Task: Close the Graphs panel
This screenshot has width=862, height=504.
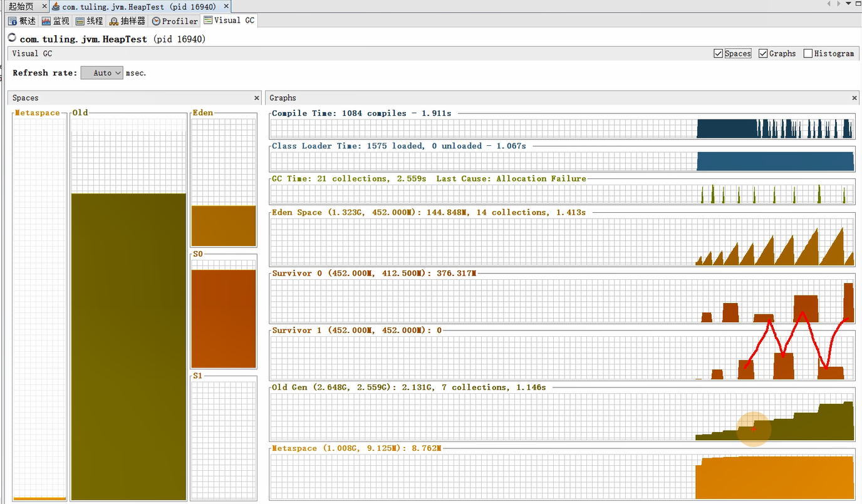Action: click(x=855, y=98)
